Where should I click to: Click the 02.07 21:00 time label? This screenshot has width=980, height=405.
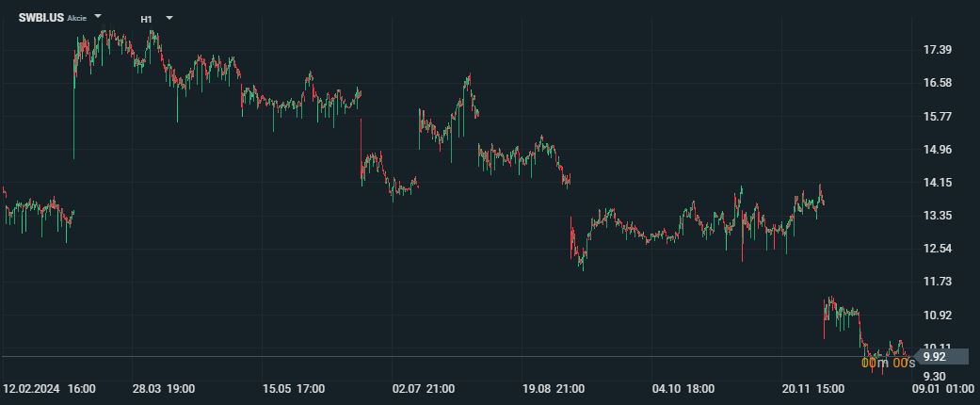(424, 388)
